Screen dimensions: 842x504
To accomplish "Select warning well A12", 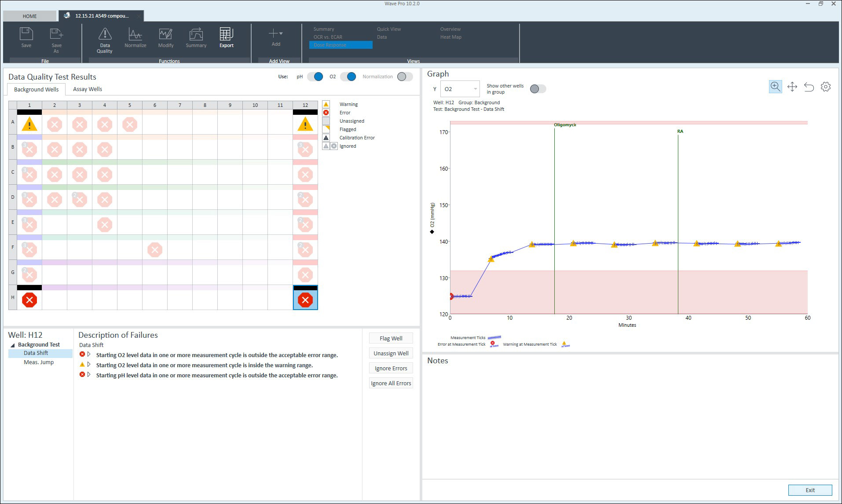I will (x=305, y=124).
